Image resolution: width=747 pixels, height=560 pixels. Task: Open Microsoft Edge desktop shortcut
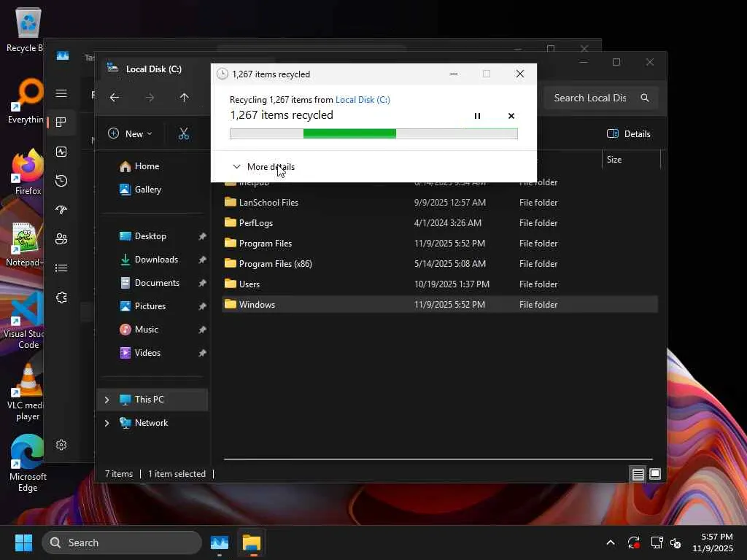tap(27, 464)
